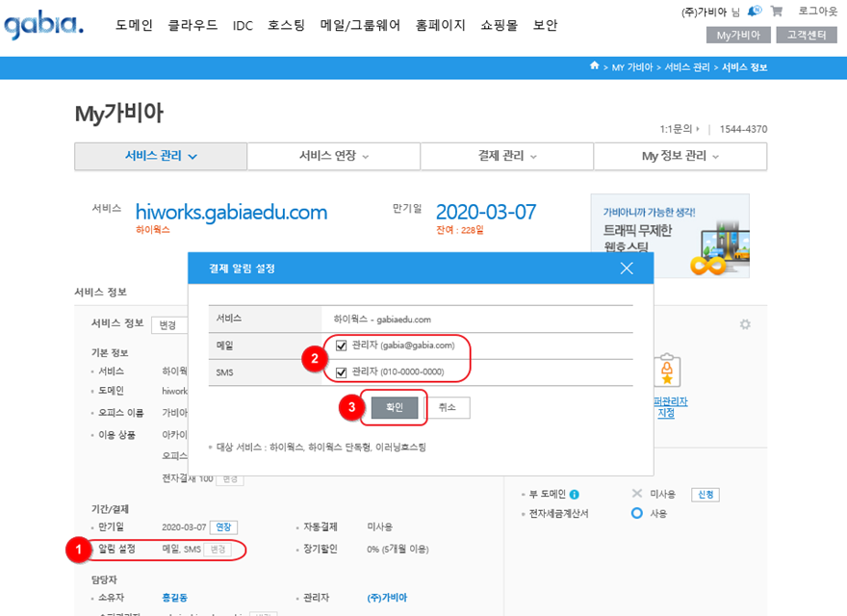Open the shopping cart icon
This screenshot has width=847, height=616.
tap(776, 12)
